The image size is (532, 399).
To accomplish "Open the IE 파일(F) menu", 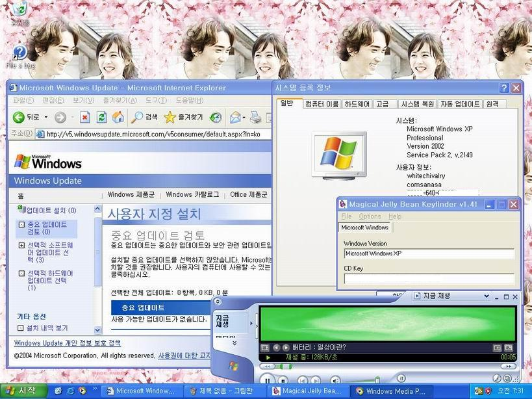I will [x=23, y=101].
